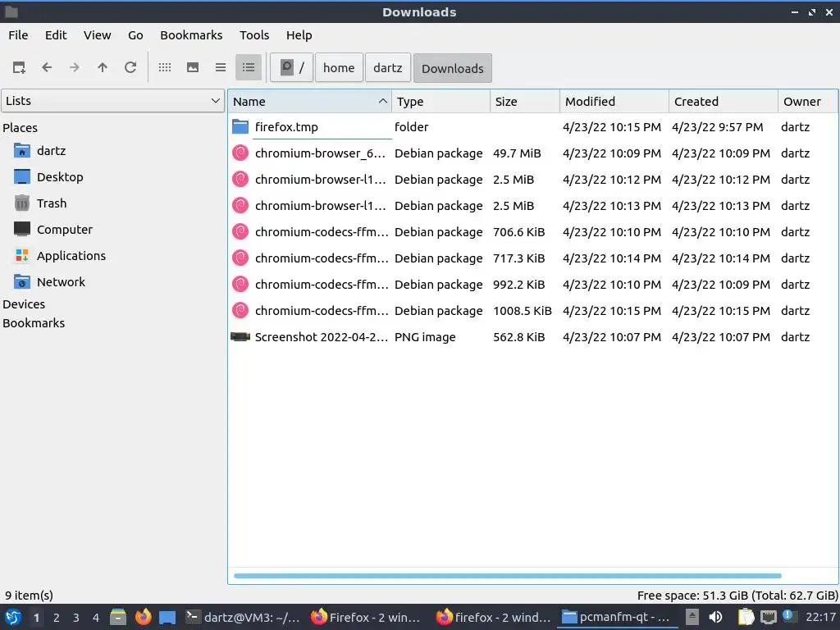
Task: Select the 706.6 KiB chromium-codecs package icon
Action: tap(240, 232)
